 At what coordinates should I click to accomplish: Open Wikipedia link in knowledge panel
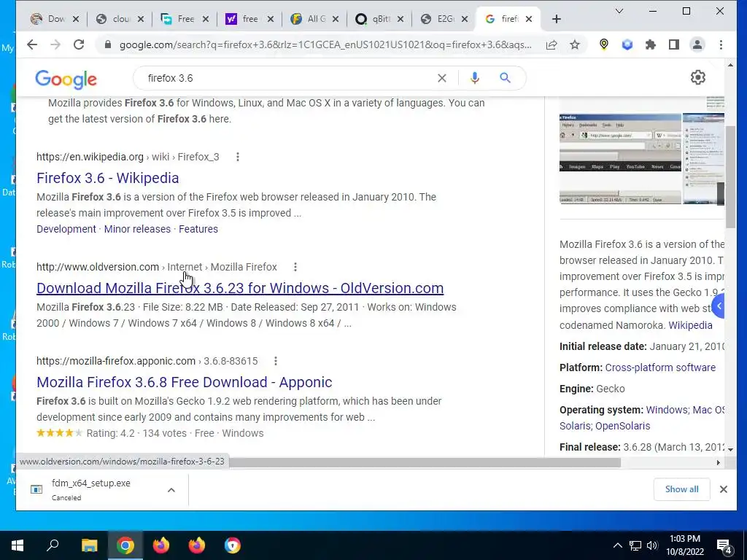(x=690, y=325)
